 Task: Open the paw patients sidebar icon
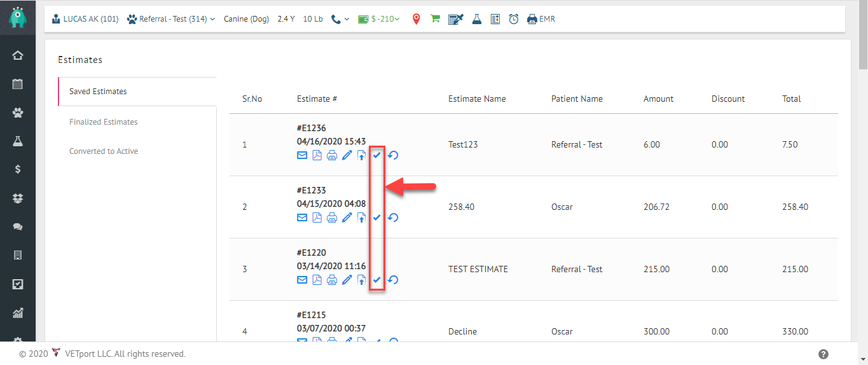(18, 113)
